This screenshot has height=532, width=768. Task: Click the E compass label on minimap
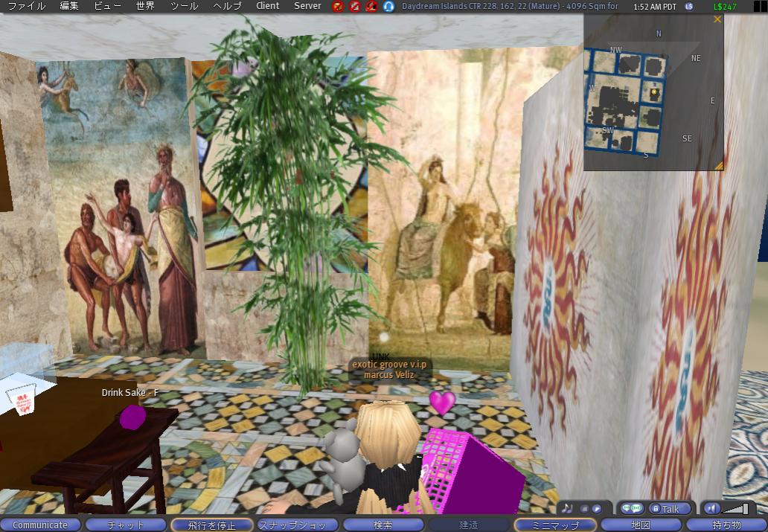(x=713, y=100)
